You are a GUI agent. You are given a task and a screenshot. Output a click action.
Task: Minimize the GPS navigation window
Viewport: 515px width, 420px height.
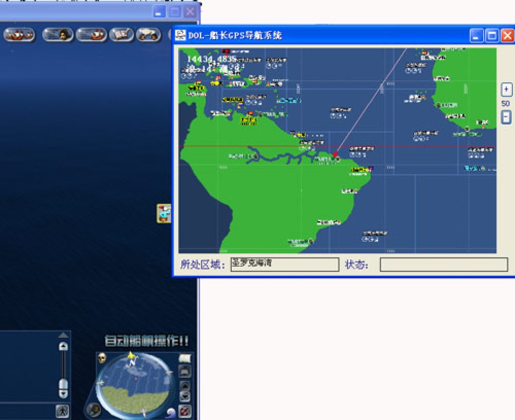point(477,35)
